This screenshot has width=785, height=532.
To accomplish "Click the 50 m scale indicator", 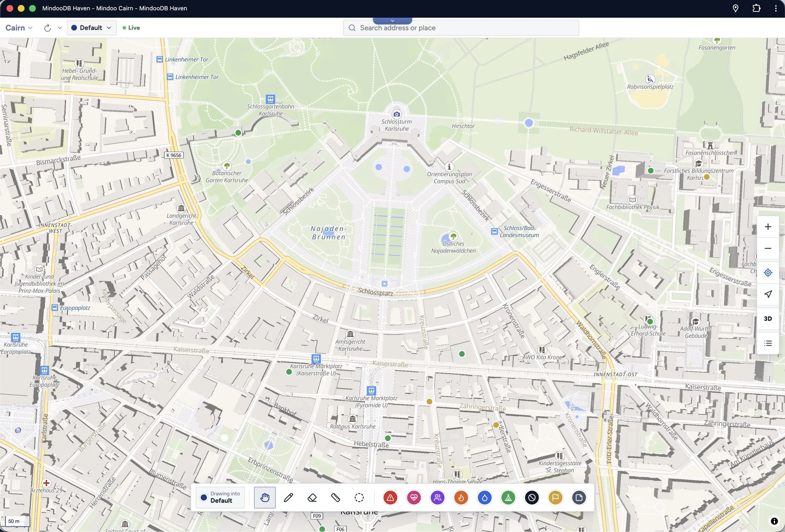I will pyautogui.click(x=17, y=521).
